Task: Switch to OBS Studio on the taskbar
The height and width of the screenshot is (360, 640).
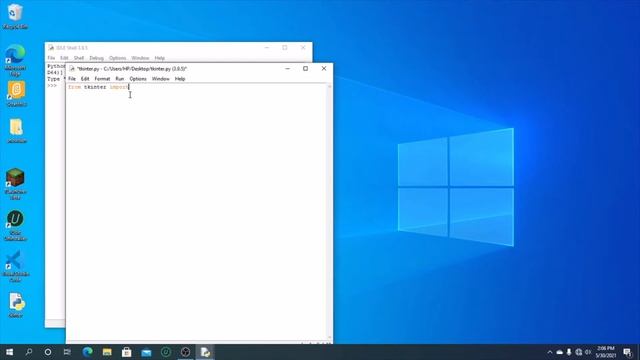Action: (x=185, y=352)
